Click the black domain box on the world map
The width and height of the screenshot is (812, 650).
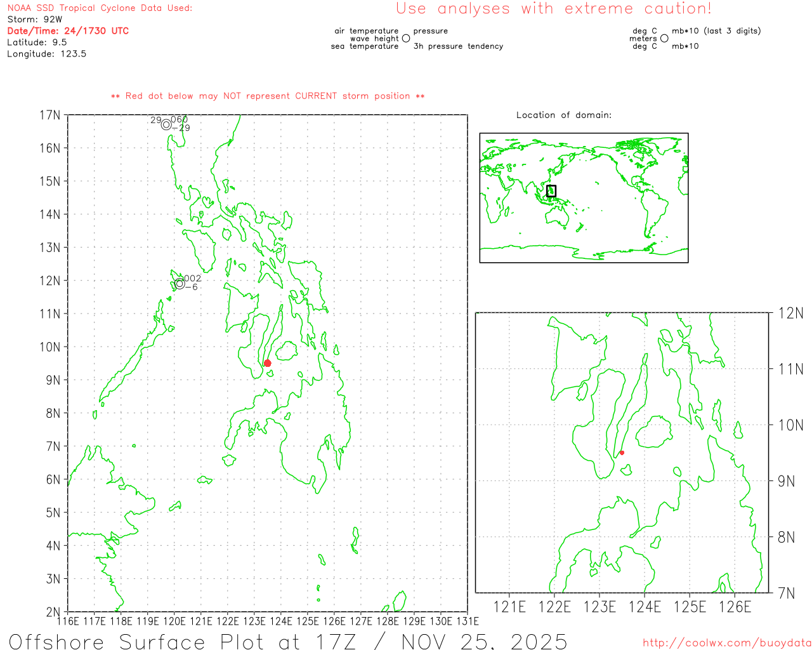click(x=551, y=190)
